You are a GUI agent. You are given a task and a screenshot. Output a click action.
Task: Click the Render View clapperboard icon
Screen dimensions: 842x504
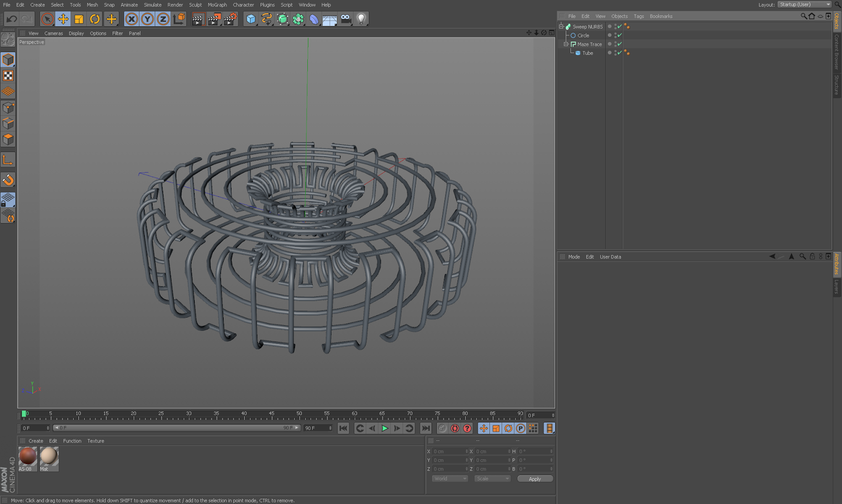197,19
